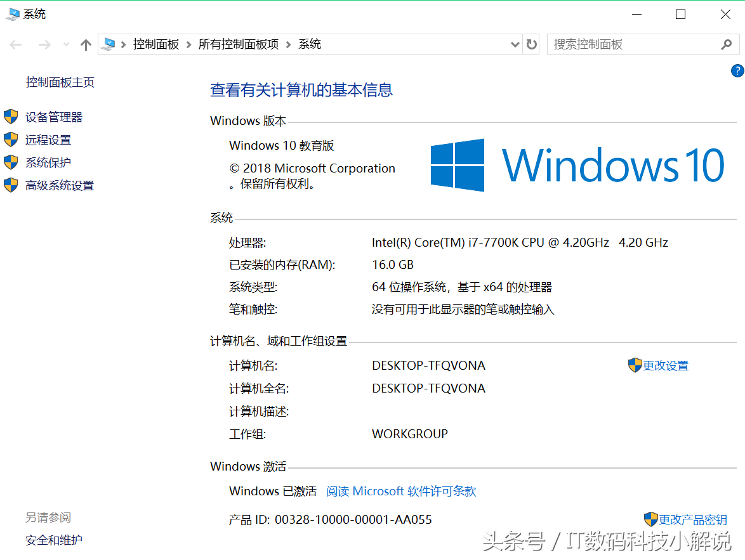
Task: Open the recent locations dropdown arrow
Action: click(x=66, y=44)
